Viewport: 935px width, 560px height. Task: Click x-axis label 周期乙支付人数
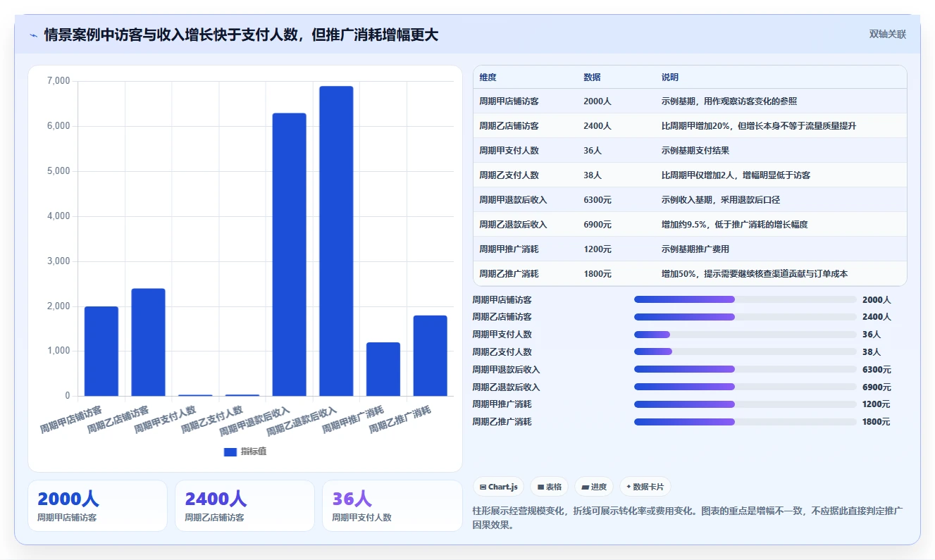coord(212,418)
